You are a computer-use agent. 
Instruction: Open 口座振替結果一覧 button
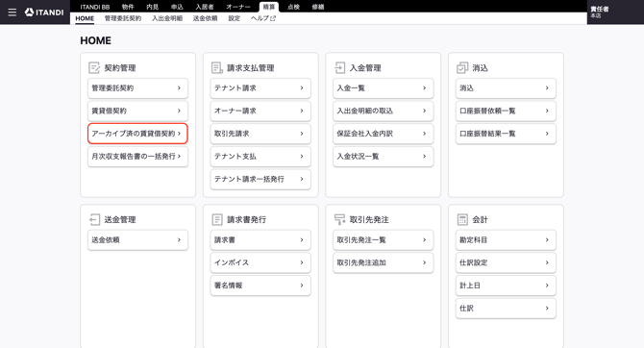coord(506,134)
